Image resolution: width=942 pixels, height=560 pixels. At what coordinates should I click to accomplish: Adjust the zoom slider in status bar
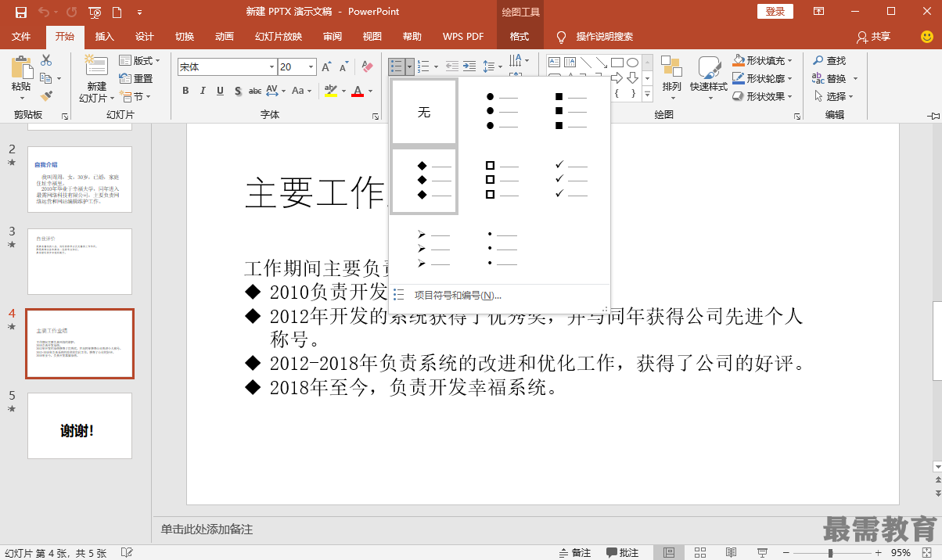[x=830, y=553]
